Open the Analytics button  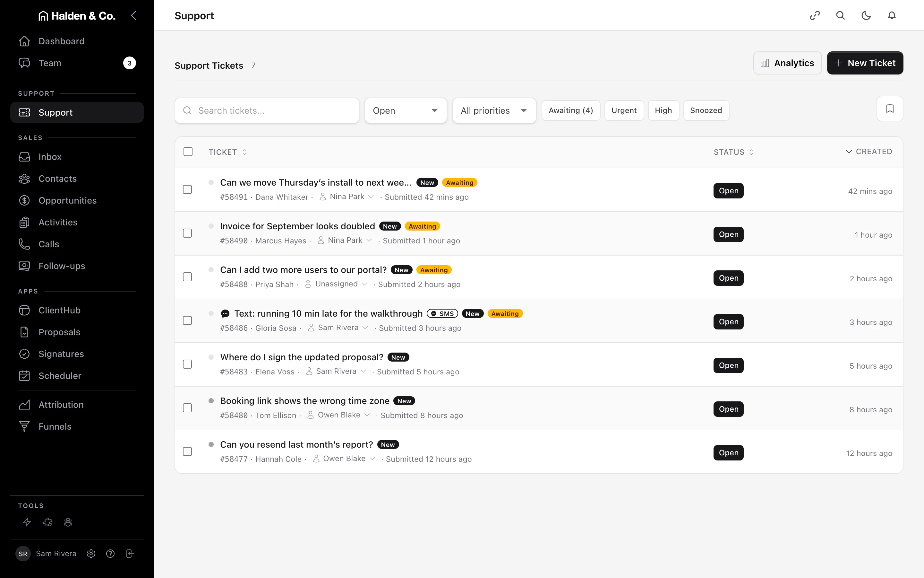coord(787,63)
